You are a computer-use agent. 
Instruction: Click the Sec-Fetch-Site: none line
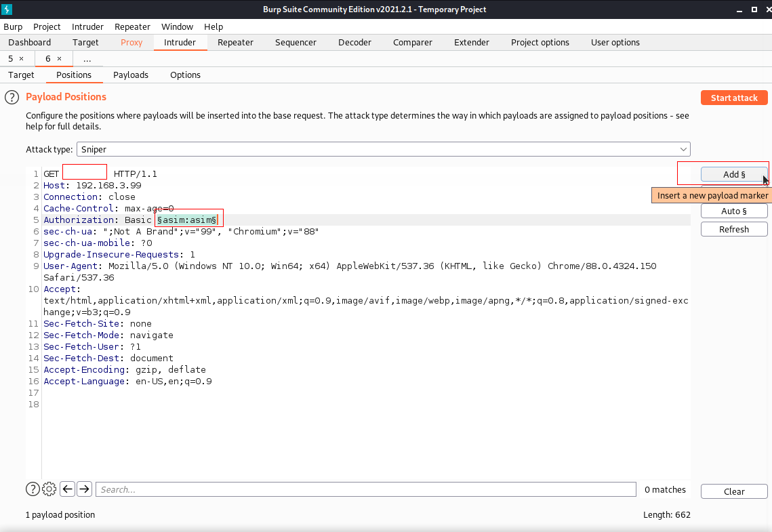click(x=98, y=323)
